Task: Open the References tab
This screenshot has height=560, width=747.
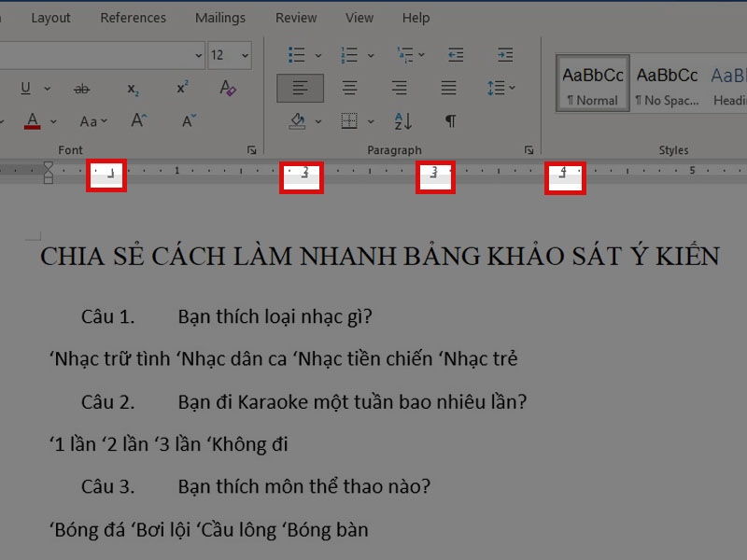Action: coord(133,18)
